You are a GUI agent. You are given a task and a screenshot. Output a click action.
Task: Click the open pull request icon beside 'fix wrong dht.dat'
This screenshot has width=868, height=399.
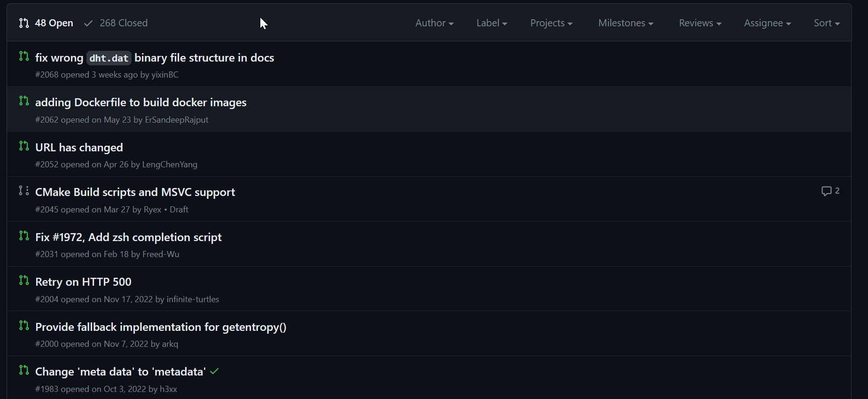[x=24, y=56]
